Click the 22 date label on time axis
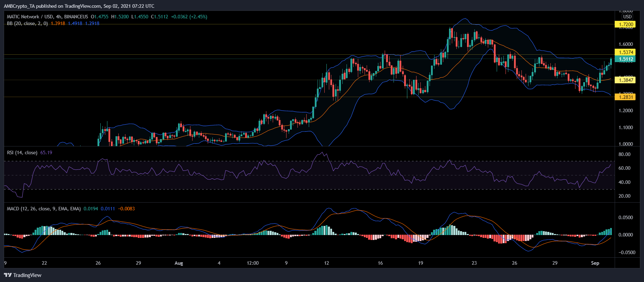 click(44, 263)
